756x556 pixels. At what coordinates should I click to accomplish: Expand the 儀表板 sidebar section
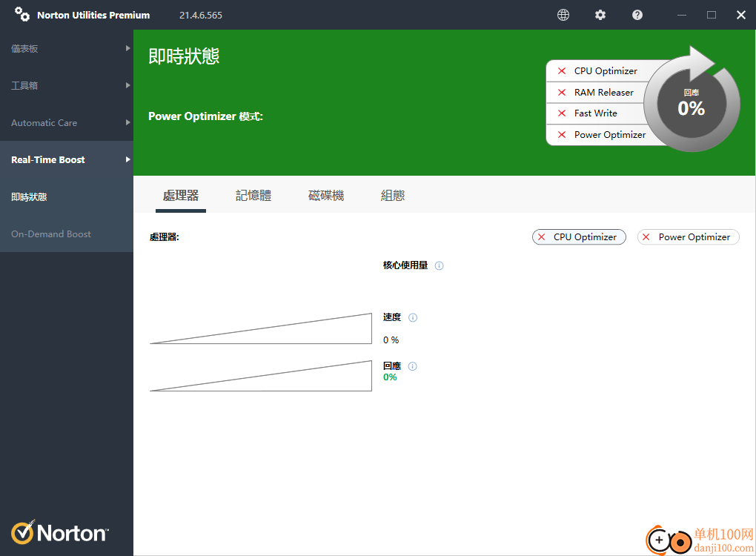[67, 48]
